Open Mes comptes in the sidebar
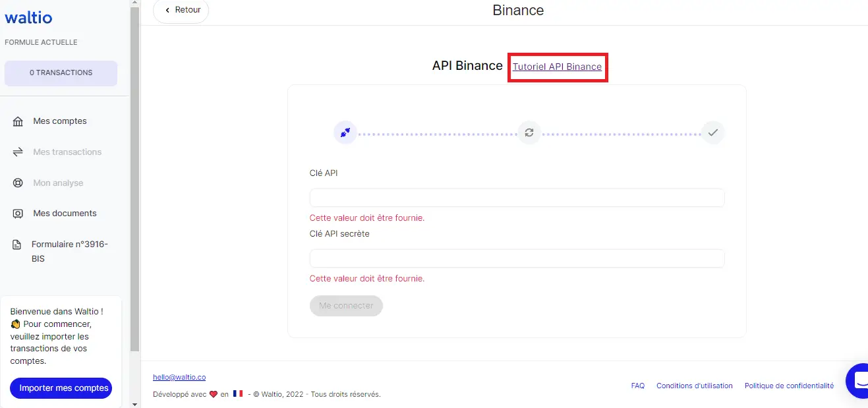The height and width of the screenshot is (408, 868). pyautogui.click(x=60, y=121)
